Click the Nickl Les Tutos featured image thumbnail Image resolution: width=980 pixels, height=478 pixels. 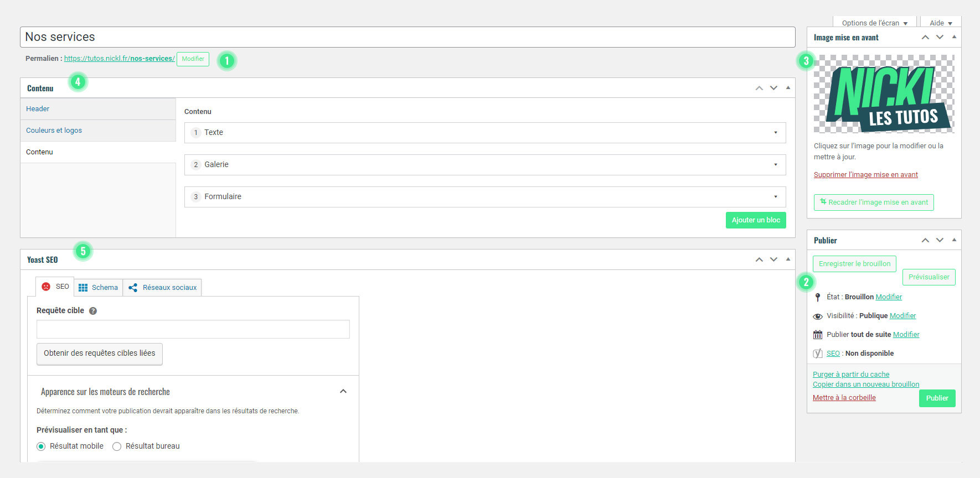coord(884,93)
